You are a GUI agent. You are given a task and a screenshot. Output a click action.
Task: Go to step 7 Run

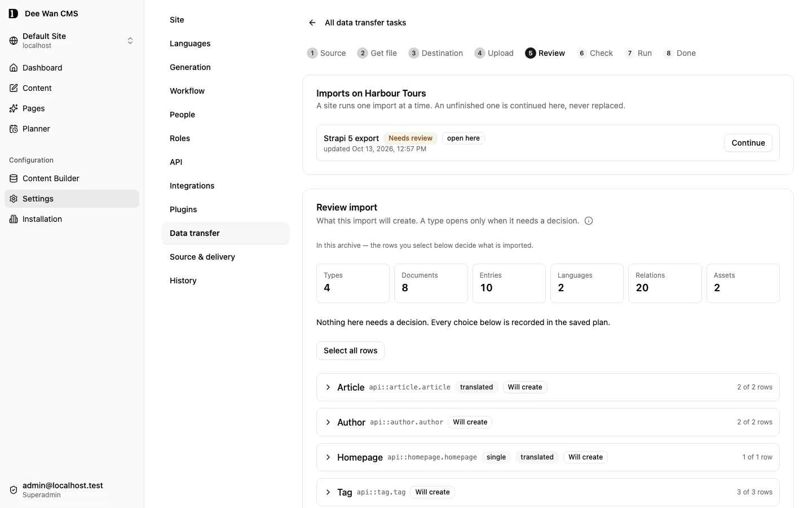pos(638,53)
